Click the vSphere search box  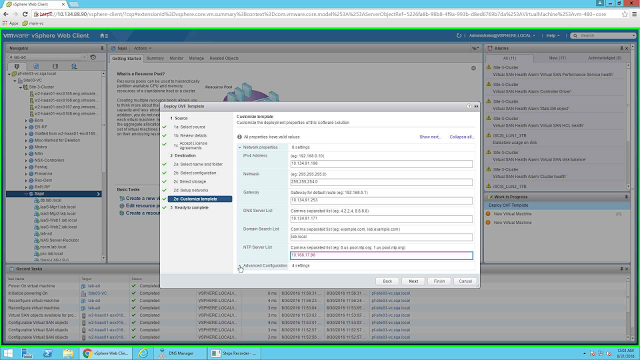point(603,36)
